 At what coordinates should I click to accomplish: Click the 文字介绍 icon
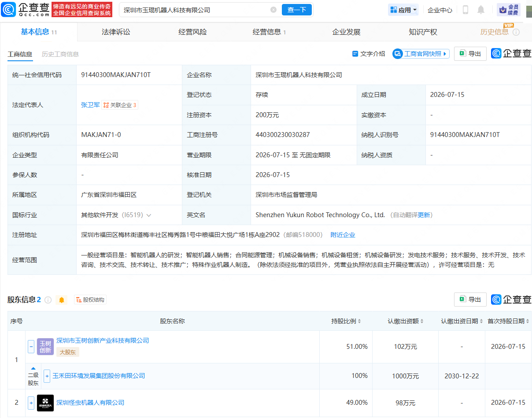pyautogui.click(x=355, y=54)
